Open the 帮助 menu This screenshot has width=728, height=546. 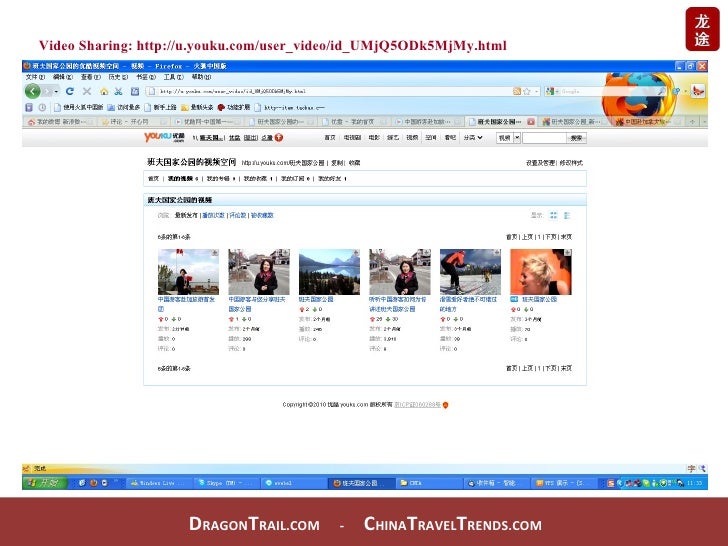pyautogui.click(x=201, y=77)
